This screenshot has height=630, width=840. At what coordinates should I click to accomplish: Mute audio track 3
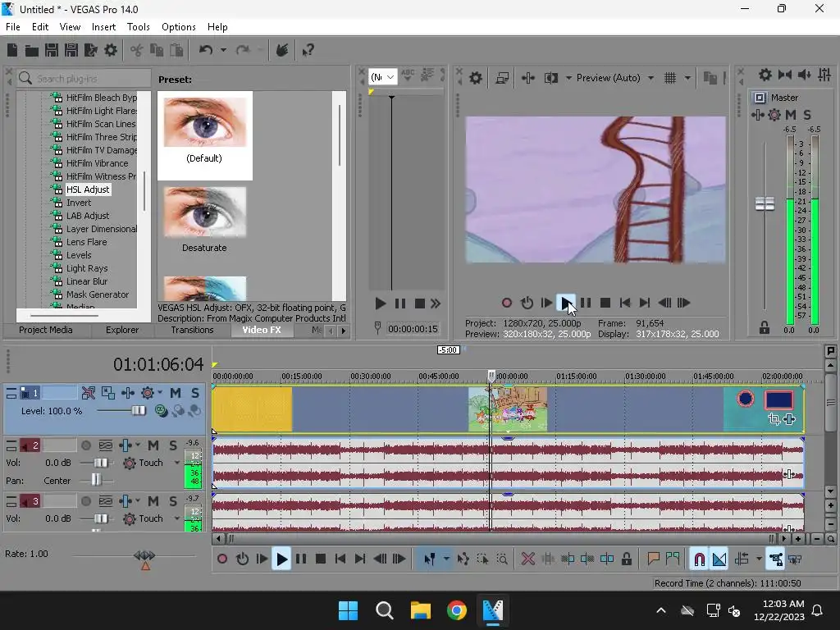coord(153,501)
